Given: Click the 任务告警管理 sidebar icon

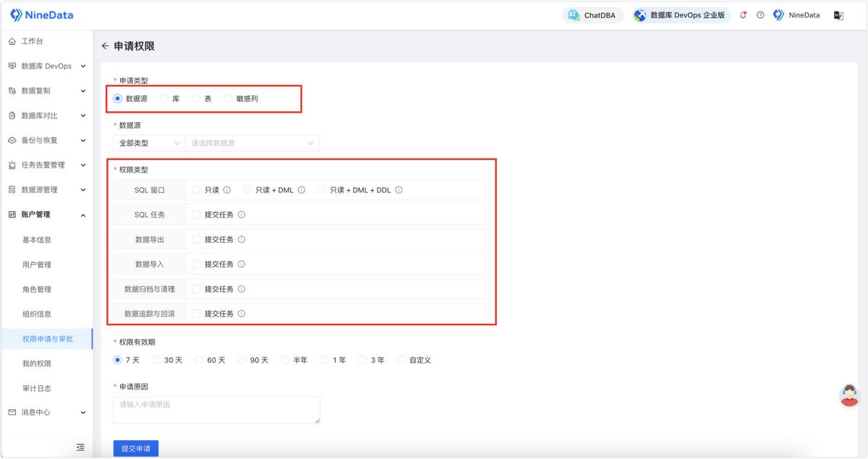Looking at the screenshot, I should (x=12, y=165).
